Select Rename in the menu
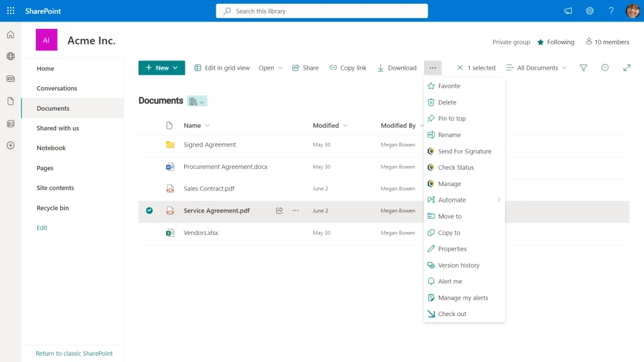 pyautogui.click(x=464, y=134)
